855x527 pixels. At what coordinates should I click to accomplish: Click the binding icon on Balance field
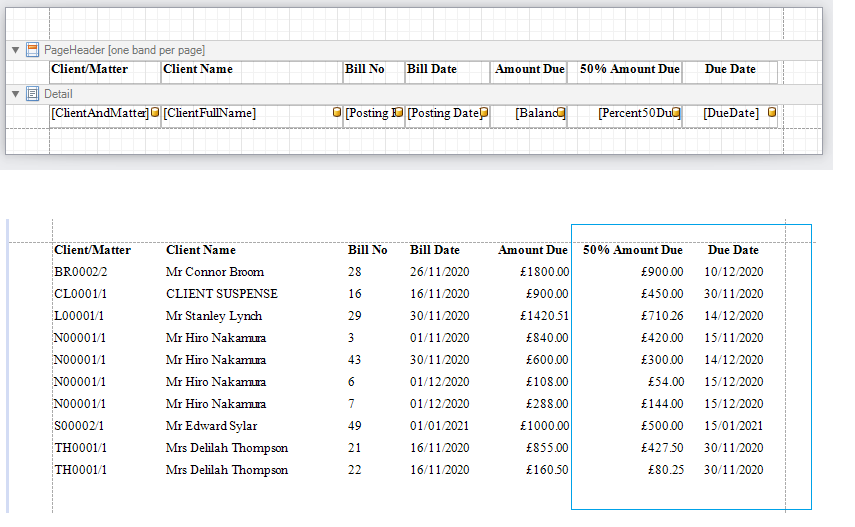[561, 112]
